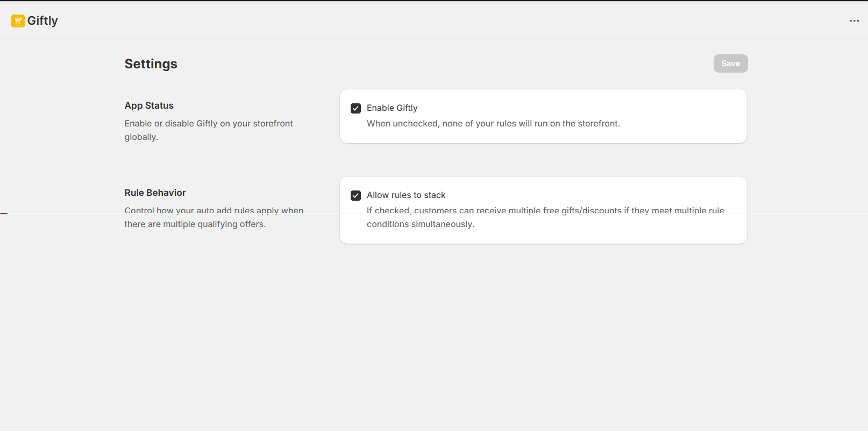The image size is (868, 431).
Task: Click the Giftly app name in header
Action: tap(42, 21)
